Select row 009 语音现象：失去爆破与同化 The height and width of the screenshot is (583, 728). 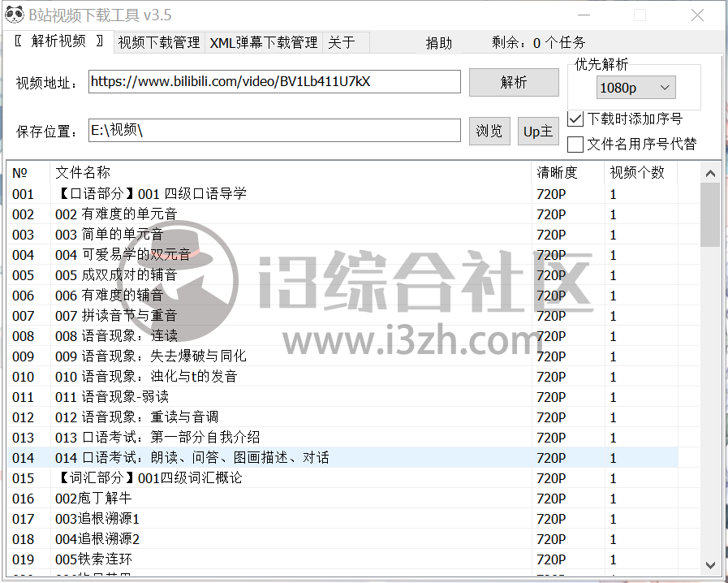tap(342, 356)
